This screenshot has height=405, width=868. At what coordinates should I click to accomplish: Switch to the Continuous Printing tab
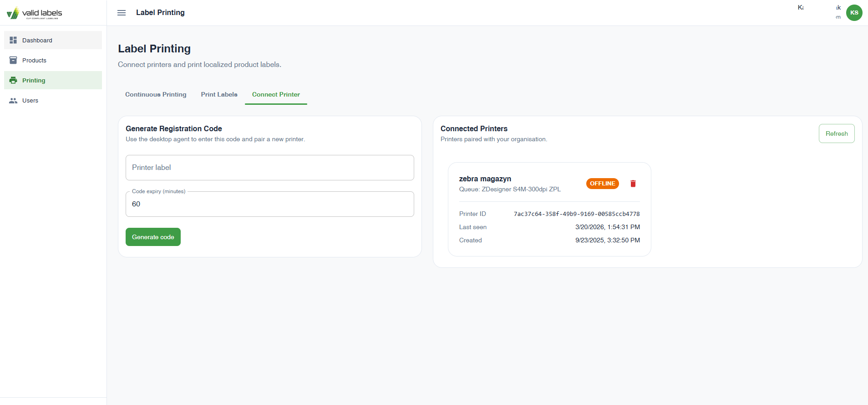(156, 94)
